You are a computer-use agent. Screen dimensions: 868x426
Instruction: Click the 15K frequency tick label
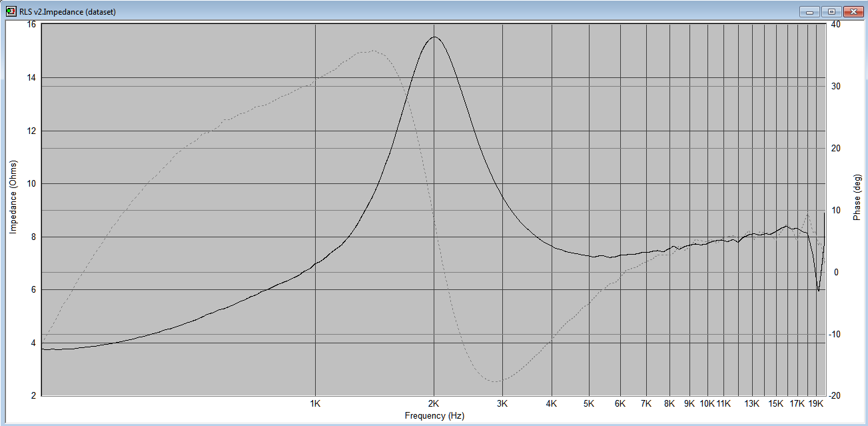[x=776, y=403]
